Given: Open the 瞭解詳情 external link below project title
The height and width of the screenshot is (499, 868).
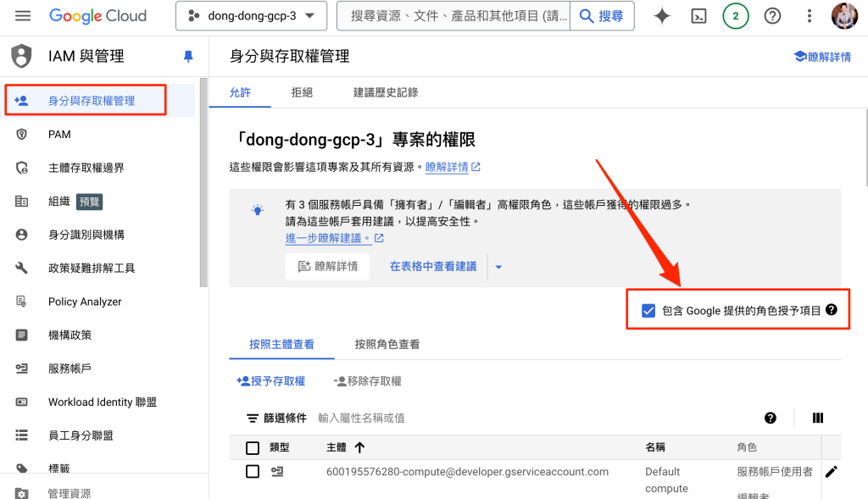Looking at the screenshot, I should coord(453,167).
